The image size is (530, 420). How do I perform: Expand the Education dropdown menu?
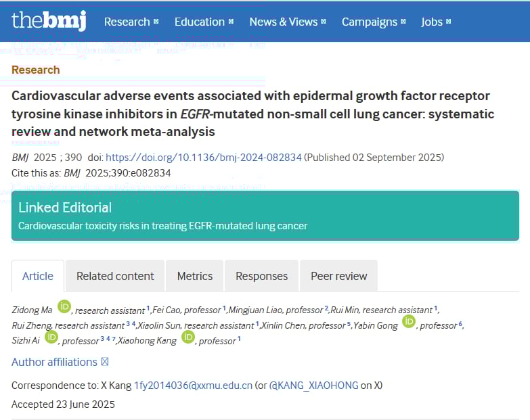(x=204, y=22)
